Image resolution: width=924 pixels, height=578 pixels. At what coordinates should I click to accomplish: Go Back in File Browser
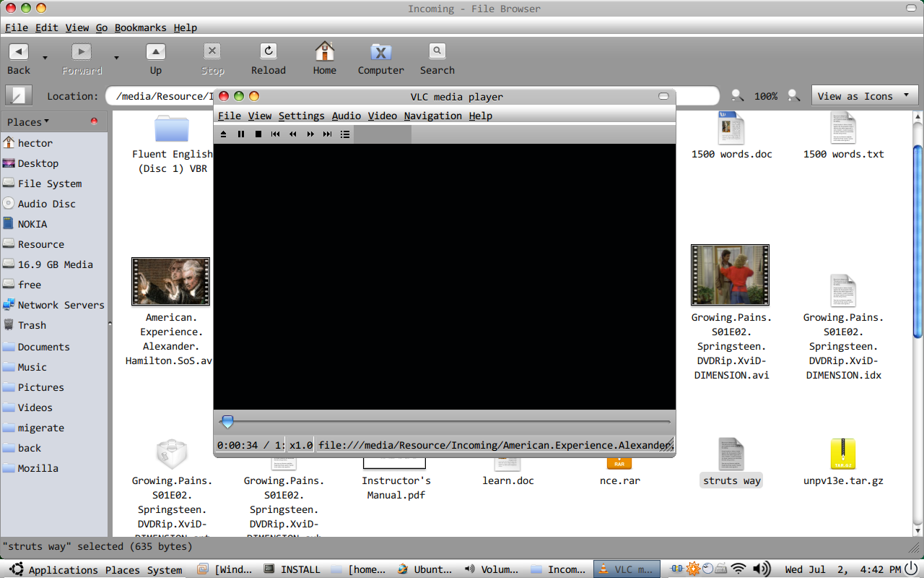click(19, 59)
